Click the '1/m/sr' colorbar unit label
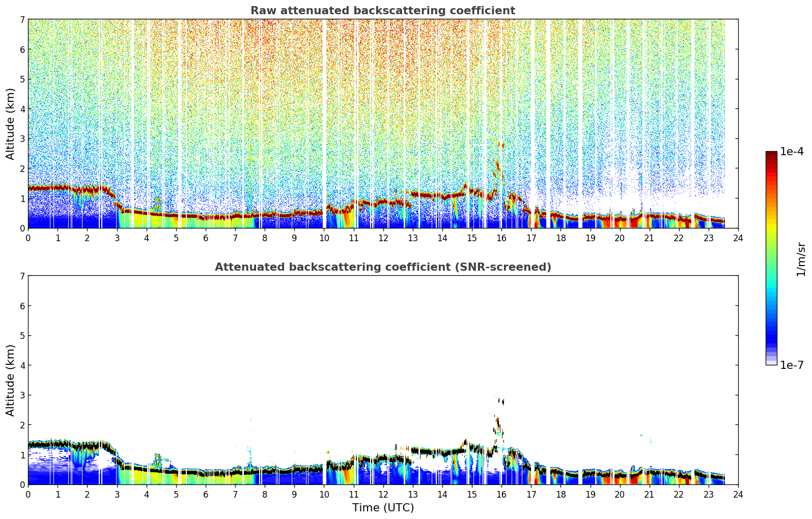Screen dimensions: 812x519 [x=801, y=258]
